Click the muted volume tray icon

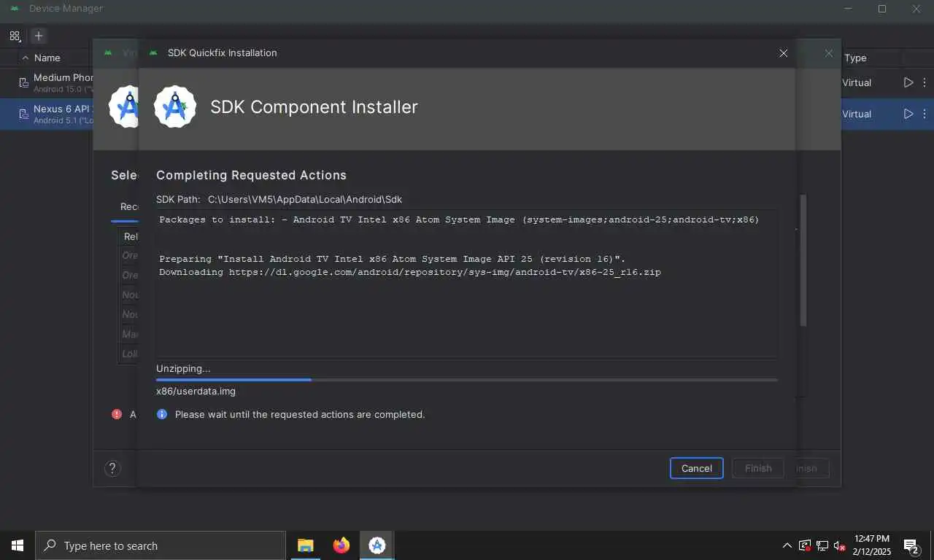840,545
